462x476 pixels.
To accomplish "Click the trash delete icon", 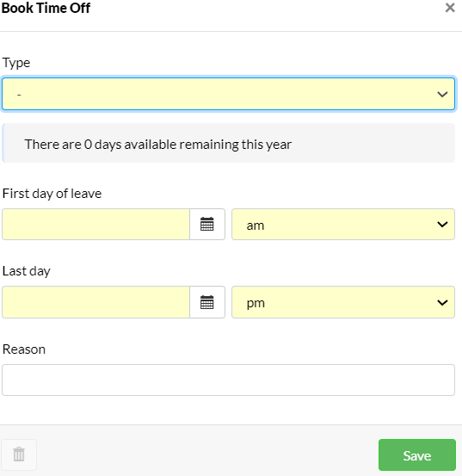I will pyautogui.click(x=19, y=454).
